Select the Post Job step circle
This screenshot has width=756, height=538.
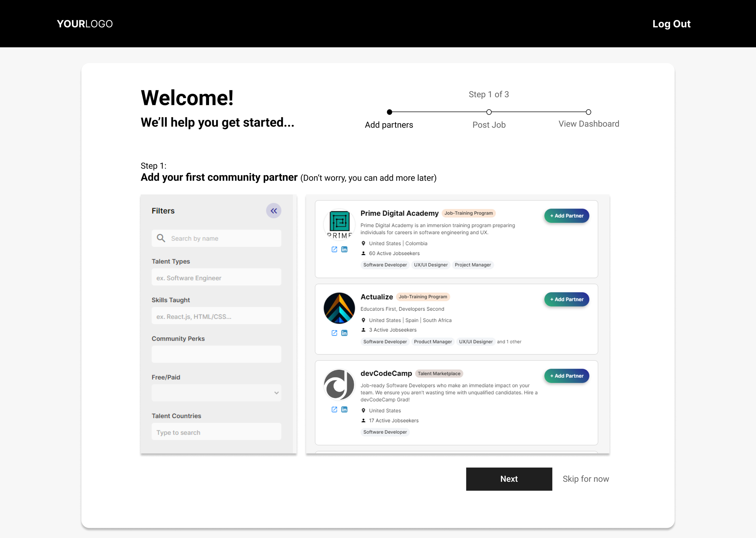pos(489,112)
